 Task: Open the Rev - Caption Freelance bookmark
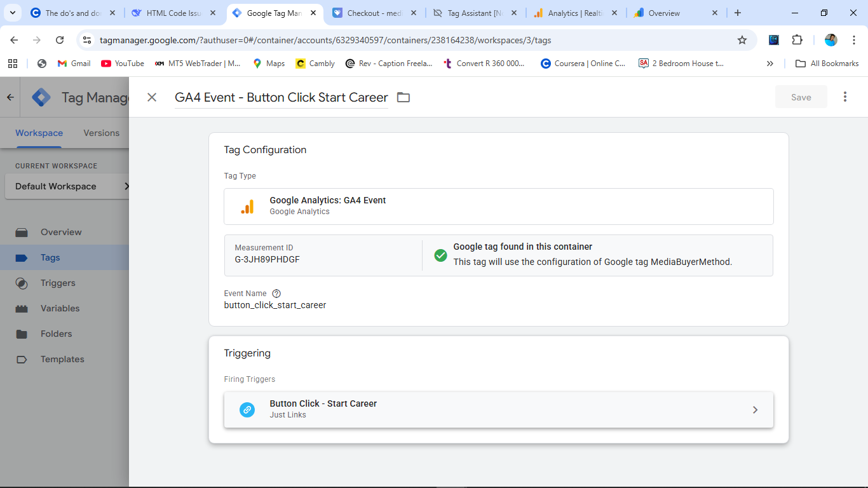point(389,64)
